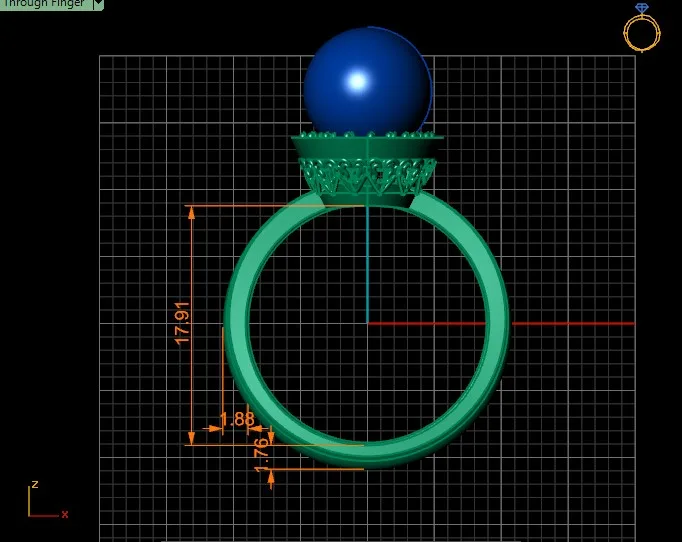Click the Through Finger viewport title label

pos(44,3)
